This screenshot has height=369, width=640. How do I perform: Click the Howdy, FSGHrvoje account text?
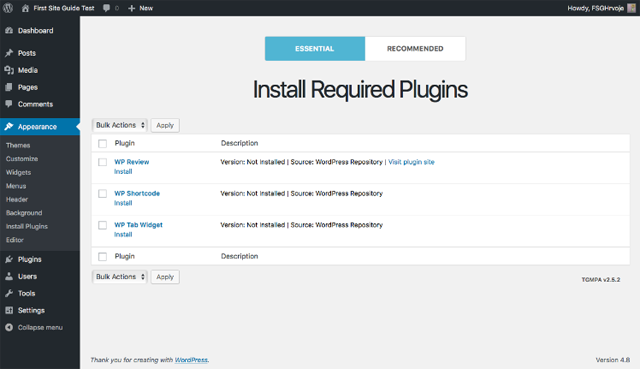pos(596,8)
